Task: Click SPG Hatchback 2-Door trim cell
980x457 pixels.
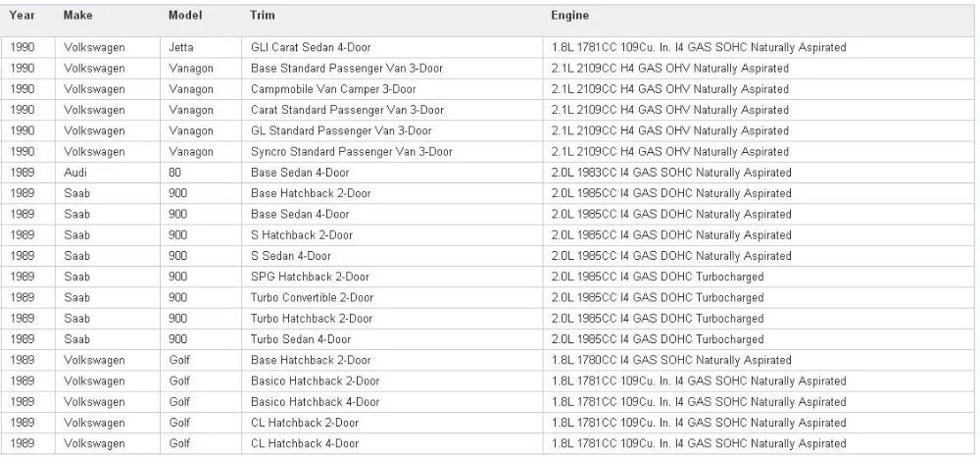Action: [392, 277]
